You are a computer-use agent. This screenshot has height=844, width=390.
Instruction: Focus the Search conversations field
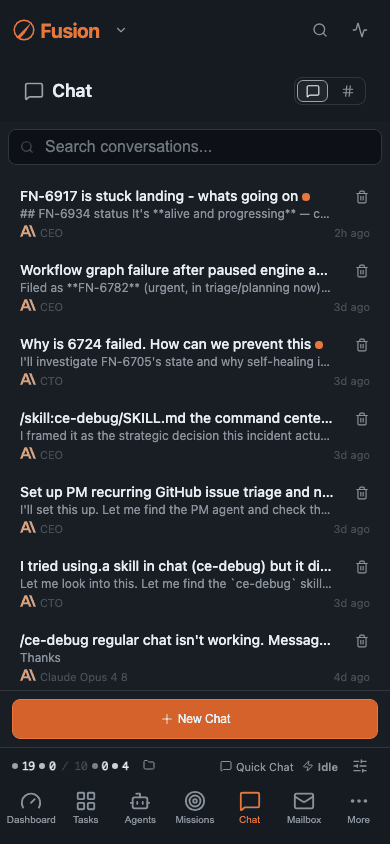(x=195, y=146)
